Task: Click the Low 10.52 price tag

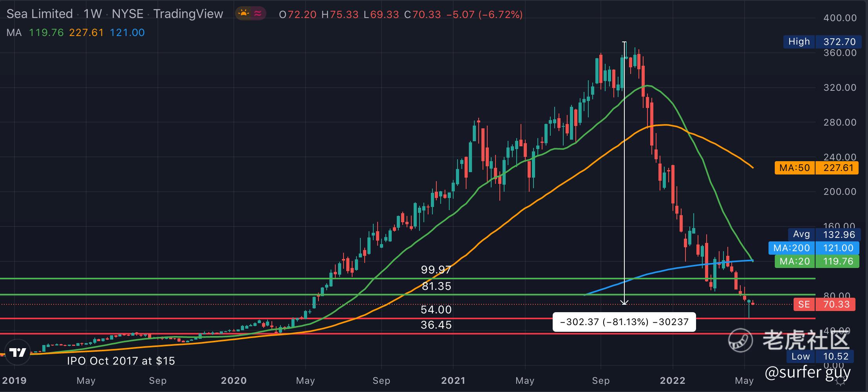Action: (820, 356)
